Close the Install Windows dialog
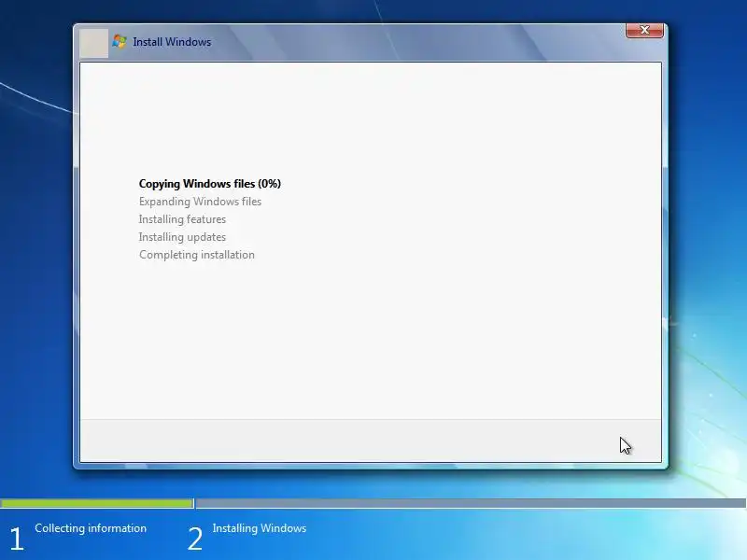This screenshot has width=747, height=560. click(644, 30)
